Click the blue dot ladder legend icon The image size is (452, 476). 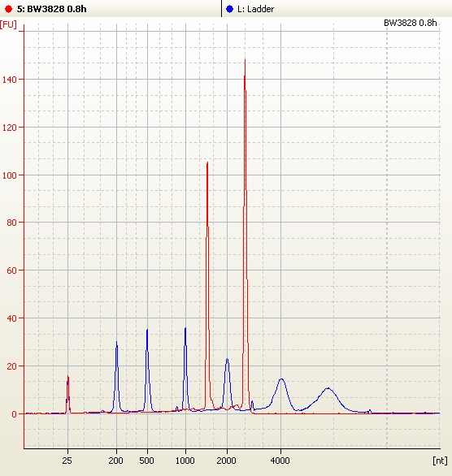229,9
